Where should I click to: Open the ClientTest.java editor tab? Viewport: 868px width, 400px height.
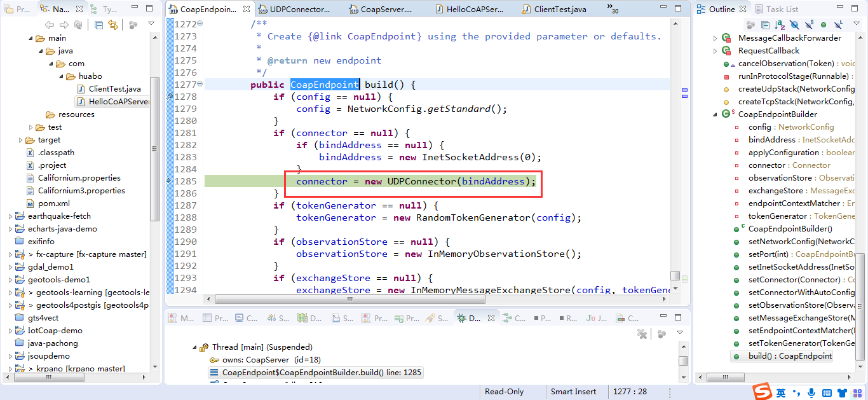555,10
